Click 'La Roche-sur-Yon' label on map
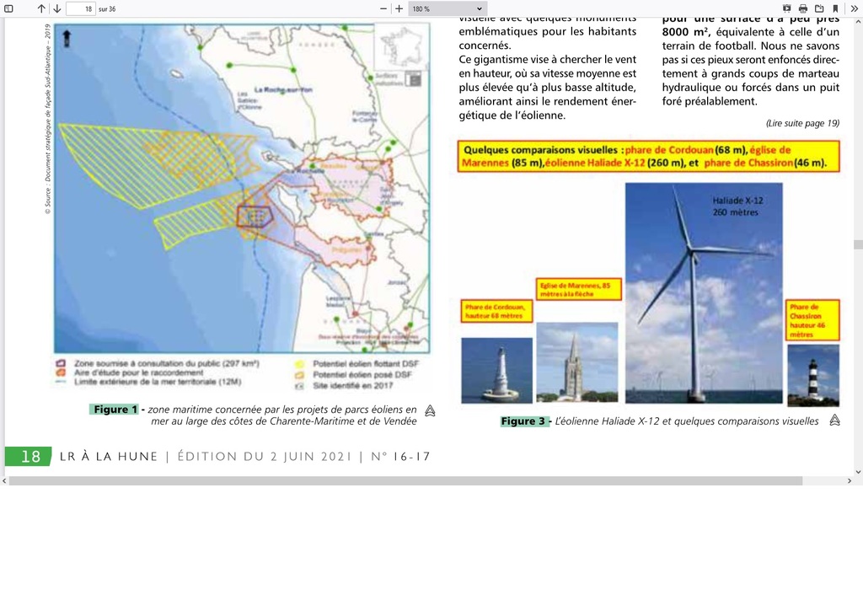 tap(283, 89)
